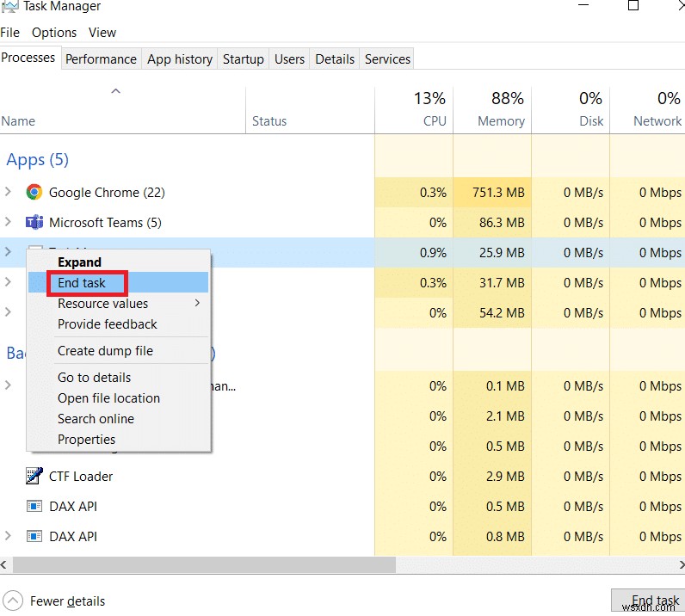Screen dimensions: 685x616
Task: Open Properties from the context menu
Action: [118, 439]
